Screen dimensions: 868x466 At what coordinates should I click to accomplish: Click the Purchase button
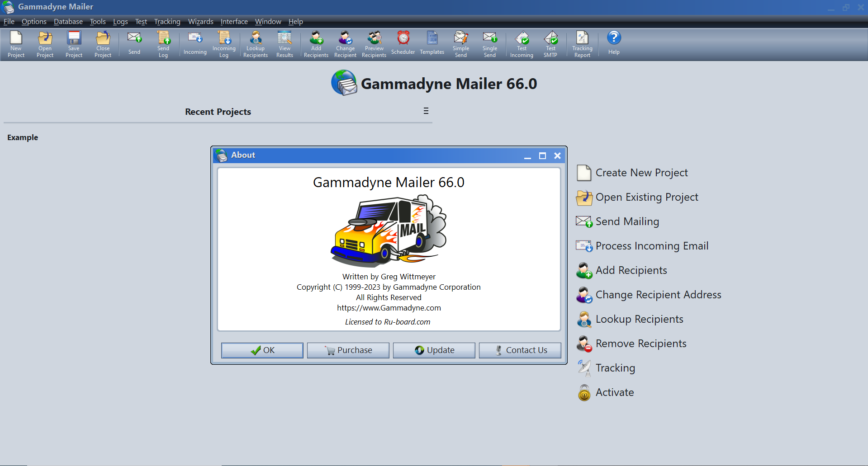(348, 350)
